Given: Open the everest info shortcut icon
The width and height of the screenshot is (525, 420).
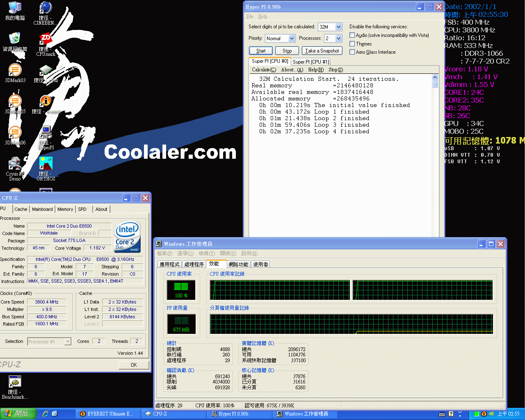Looking at the screenshot, I should point(46,104).
